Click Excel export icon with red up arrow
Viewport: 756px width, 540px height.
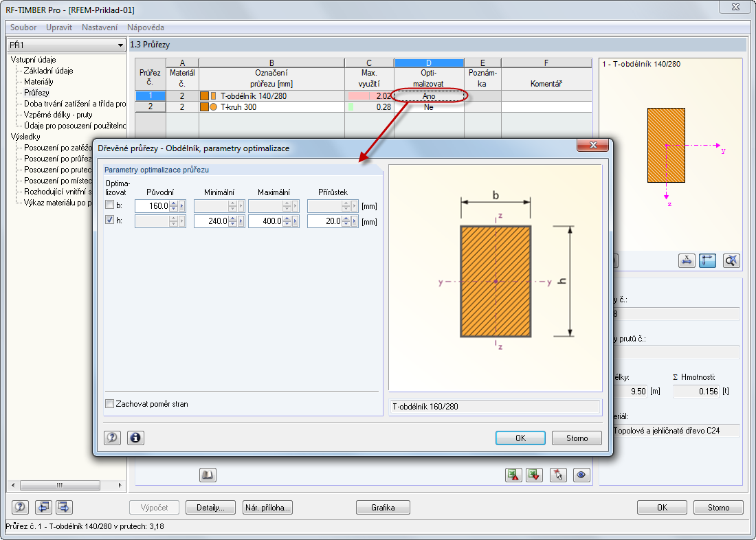[513, 475]
